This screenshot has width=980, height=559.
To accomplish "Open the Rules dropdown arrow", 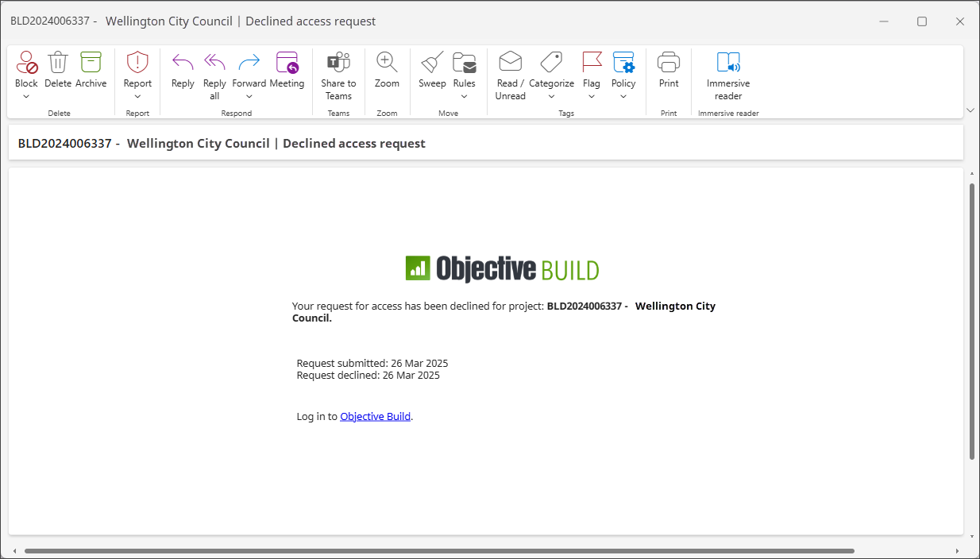I will click(464, 97).
